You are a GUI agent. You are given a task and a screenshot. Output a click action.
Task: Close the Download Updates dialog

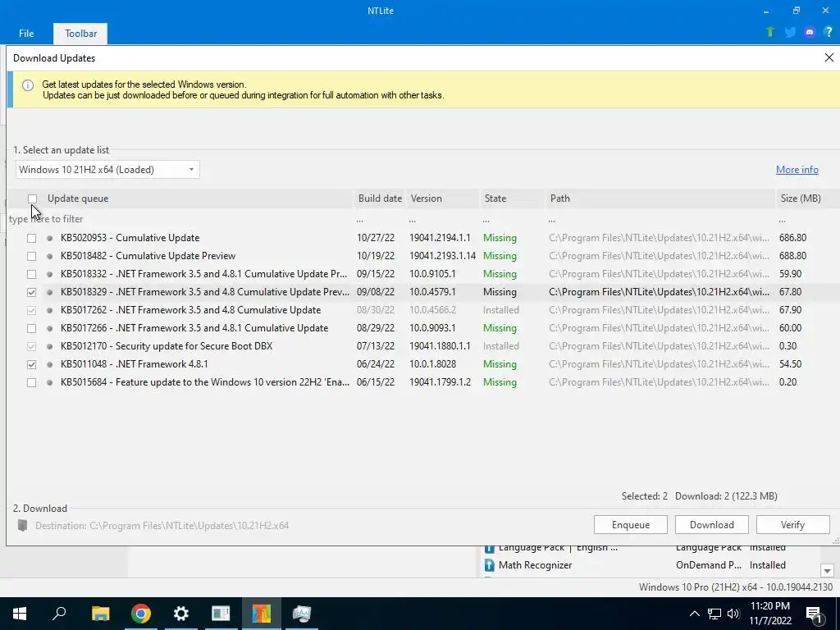[829, 57]
